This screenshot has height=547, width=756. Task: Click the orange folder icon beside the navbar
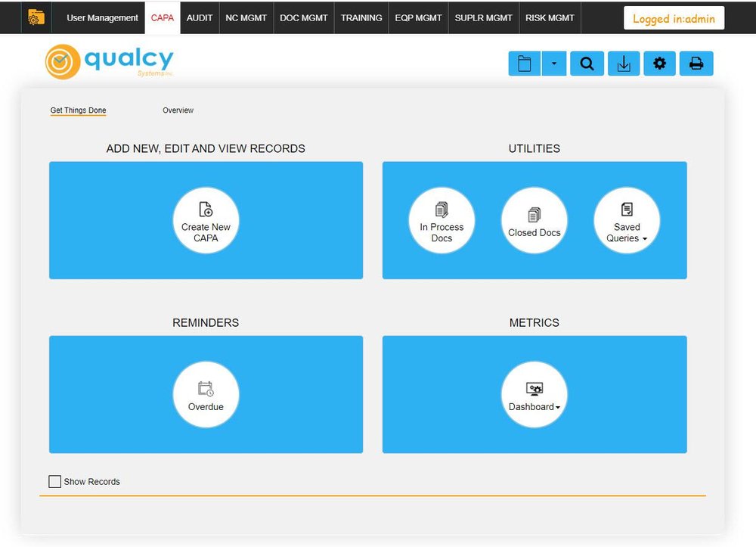35,17
